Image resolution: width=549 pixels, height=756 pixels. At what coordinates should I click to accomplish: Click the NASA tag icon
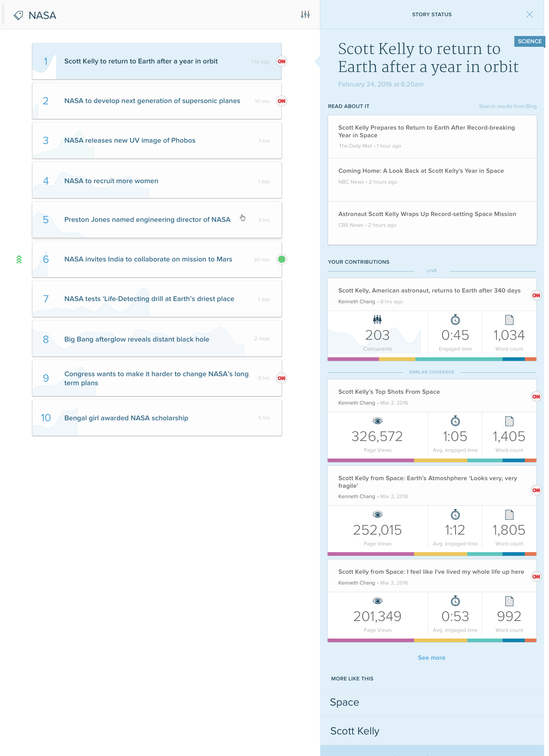click(x=18, y=15)
